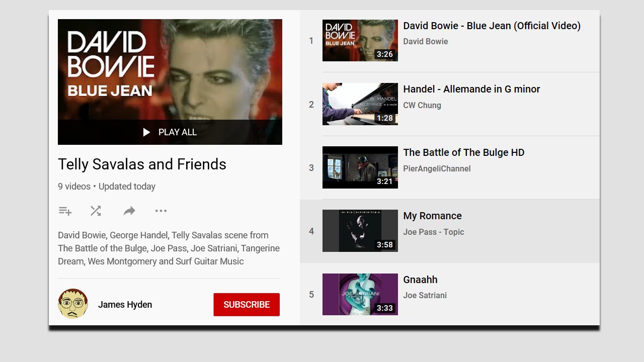Click the James Hyden channel avatar
This screenshot has width=644, height=362.
click(x=73, y=304)
